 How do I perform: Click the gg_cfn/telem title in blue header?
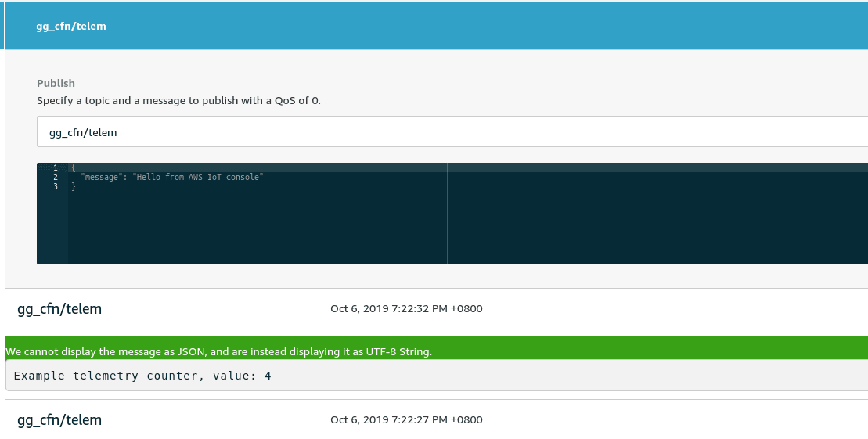click(71, 26)
